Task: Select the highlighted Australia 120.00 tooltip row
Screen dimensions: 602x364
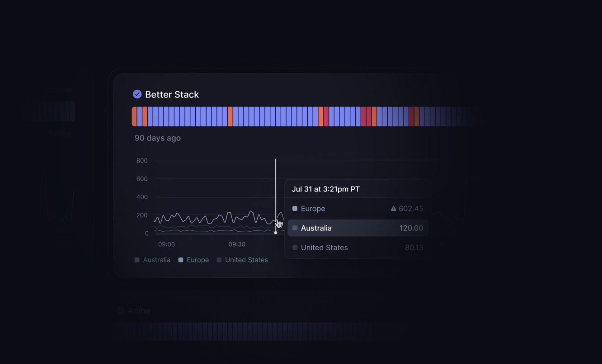Action: point(357,228)
